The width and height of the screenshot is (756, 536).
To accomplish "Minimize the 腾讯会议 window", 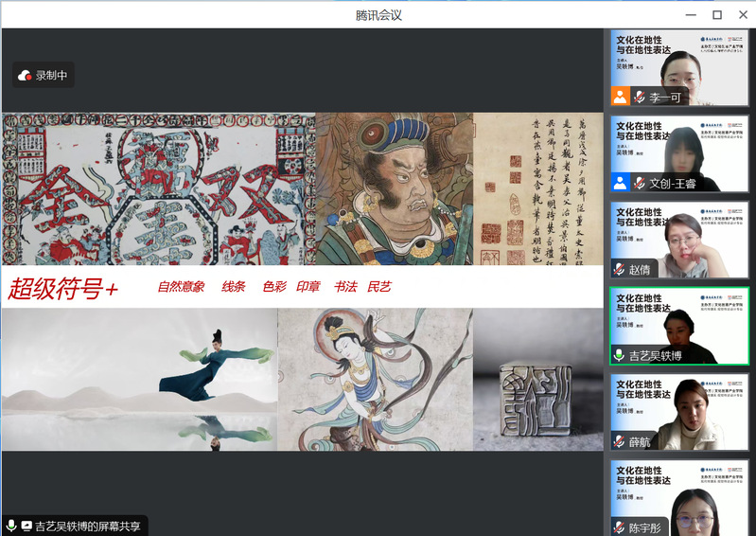I will click(691, 15).
